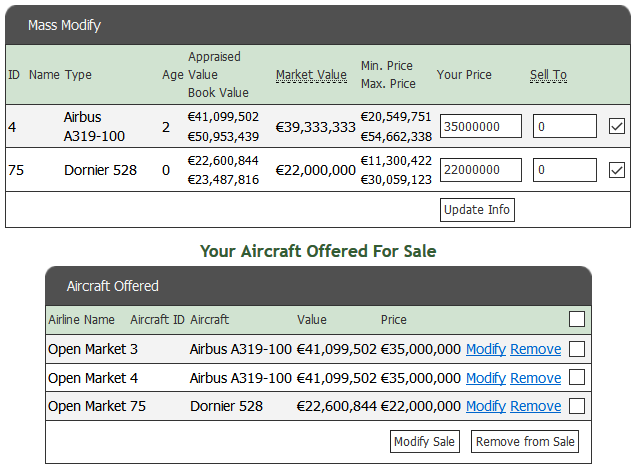636x470 pixels.
Task: Uncheck the Dornier 528 row checkbox in Mass Modify
Action: coord(617,170)
